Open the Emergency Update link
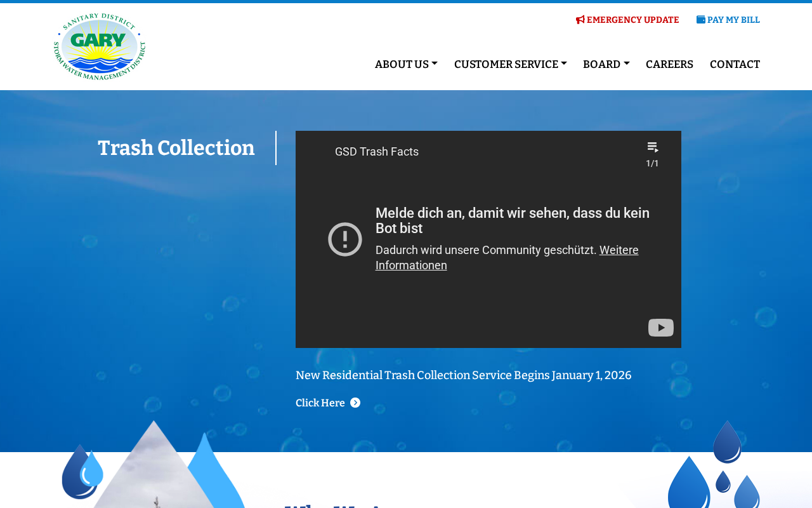812x508 pixels. (x=627, y=20)
